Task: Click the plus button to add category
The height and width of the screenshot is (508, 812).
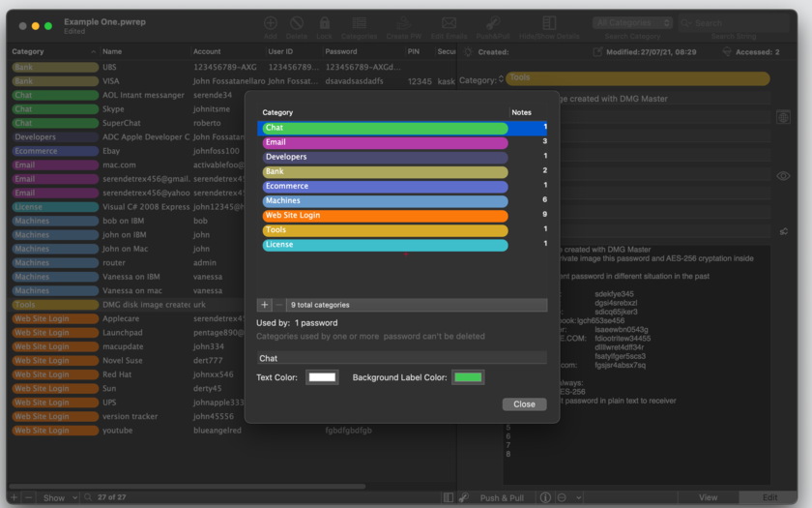Action: [x=264, y=305]
